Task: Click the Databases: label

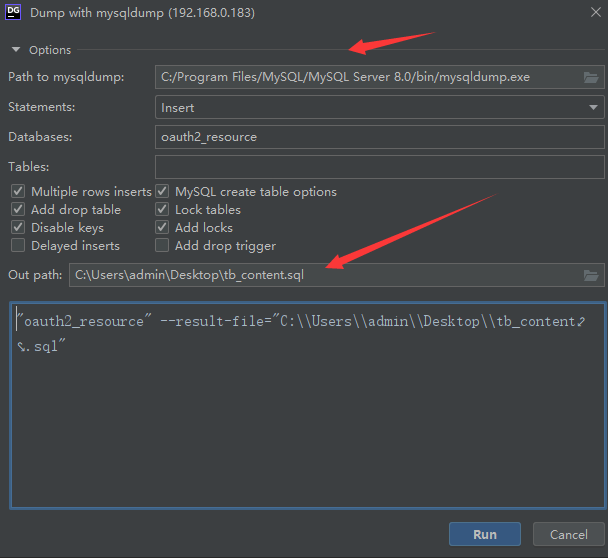Action: [40, 137]
